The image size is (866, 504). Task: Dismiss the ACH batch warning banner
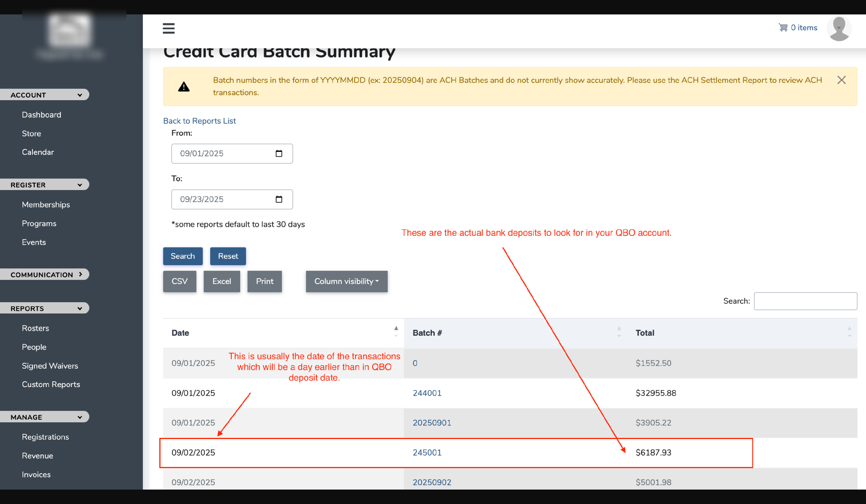841,80
